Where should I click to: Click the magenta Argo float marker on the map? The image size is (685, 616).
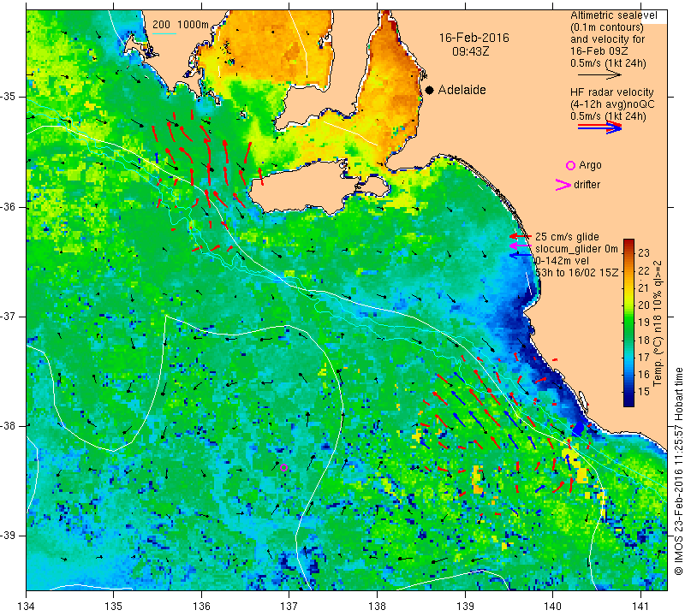pyautogui.click(x=283, y=468)
